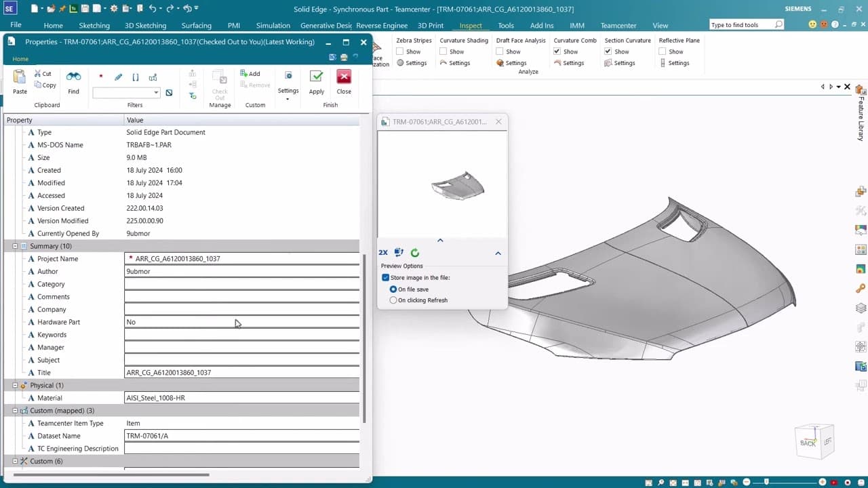Filter by required properties red asterisk icon
The height and width of the screenshot is (488, 868).
(x=101, y=77)
